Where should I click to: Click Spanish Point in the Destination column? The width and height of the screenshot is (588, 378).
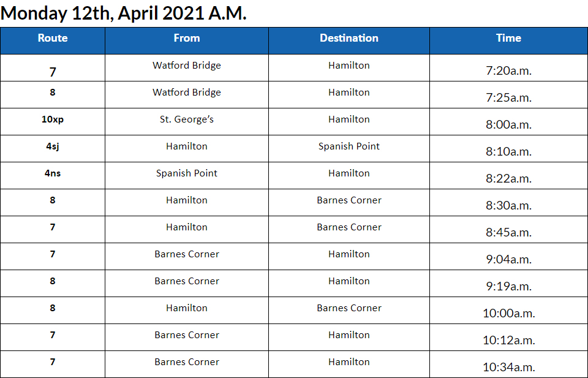[349, 146]
